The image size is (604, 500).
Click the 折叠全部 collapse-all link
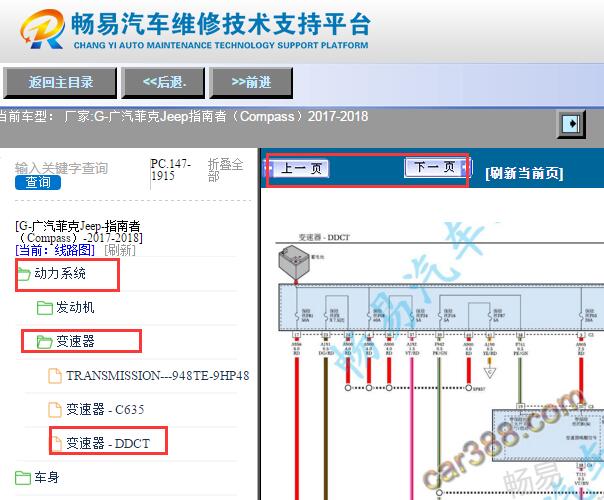pos(225,170)
